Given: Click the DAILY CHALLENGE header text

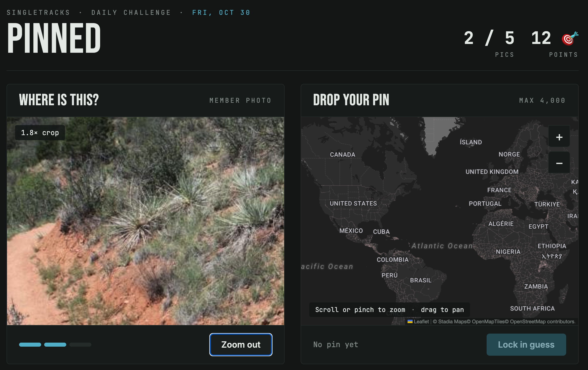Looking at the screenshot, I should point(131,13).
